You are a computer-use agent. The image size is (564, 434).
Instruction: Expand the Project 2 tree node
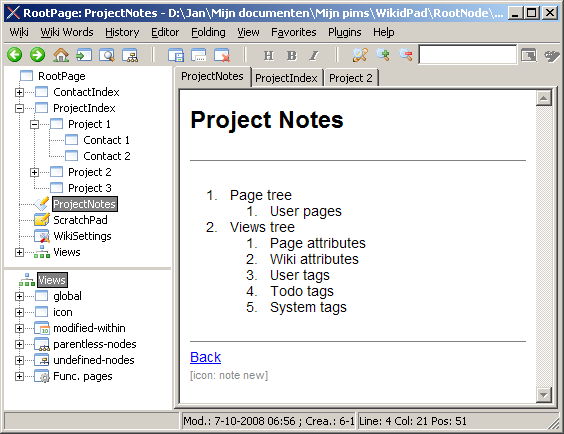point(35,173)
